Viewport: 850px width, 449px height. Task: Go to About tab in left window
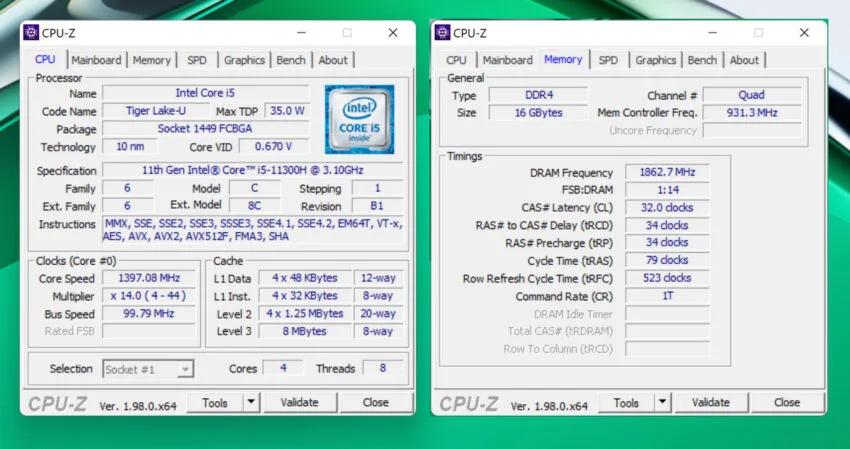click(x=333, y=60)
